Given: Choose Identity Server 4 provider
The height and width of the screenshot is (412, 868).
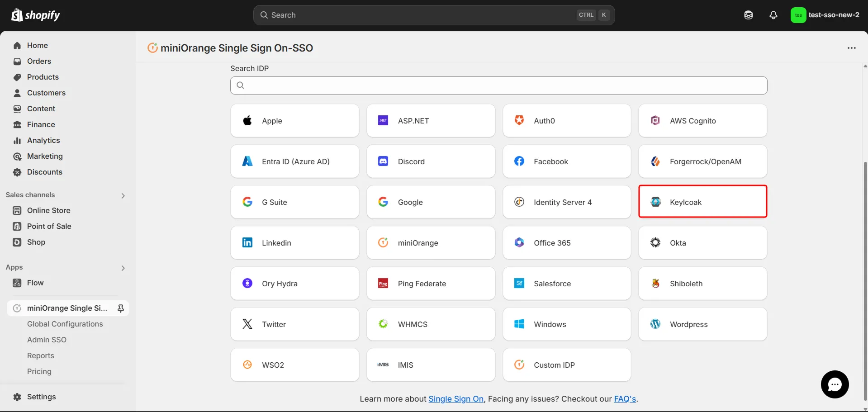Looking at the screenshot, I should pyautogui.click(x=567, y=202).
